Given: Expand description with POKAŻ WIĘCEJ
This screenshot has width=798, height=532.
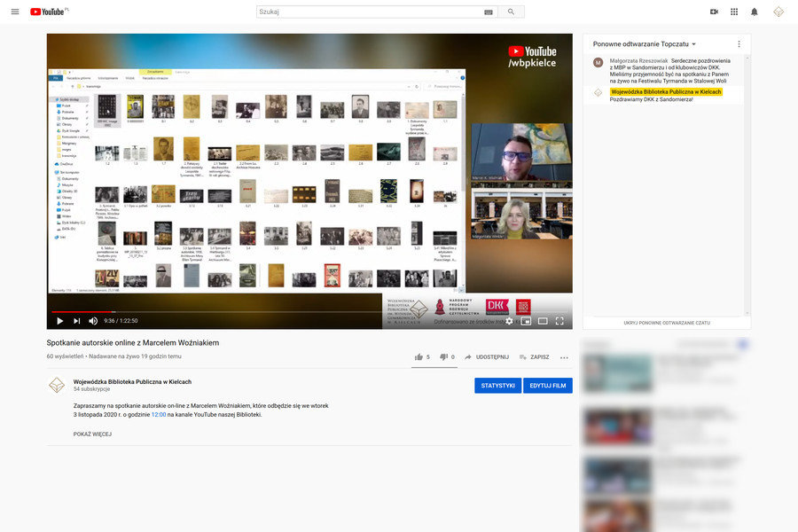Looking at the screenshot, I should click(92, 434).
